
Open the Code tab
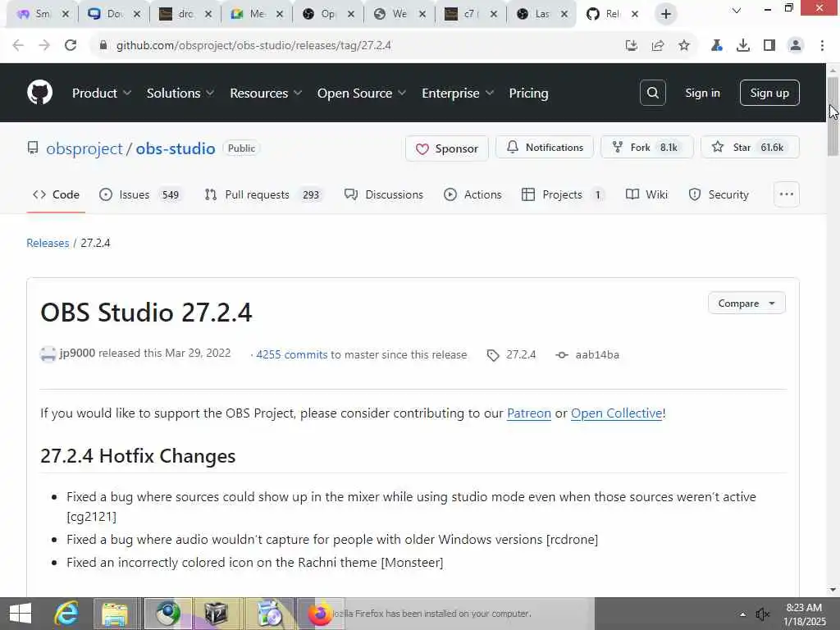point(56,194)
